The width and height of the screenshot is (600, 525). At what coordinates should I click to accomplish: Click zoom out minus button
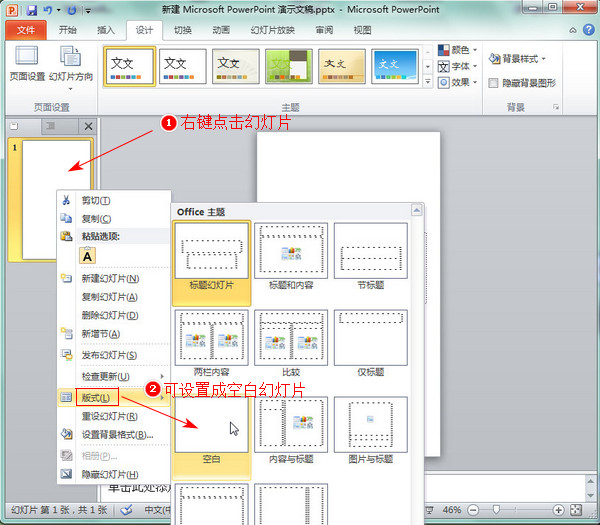click(x=473, y=510)
